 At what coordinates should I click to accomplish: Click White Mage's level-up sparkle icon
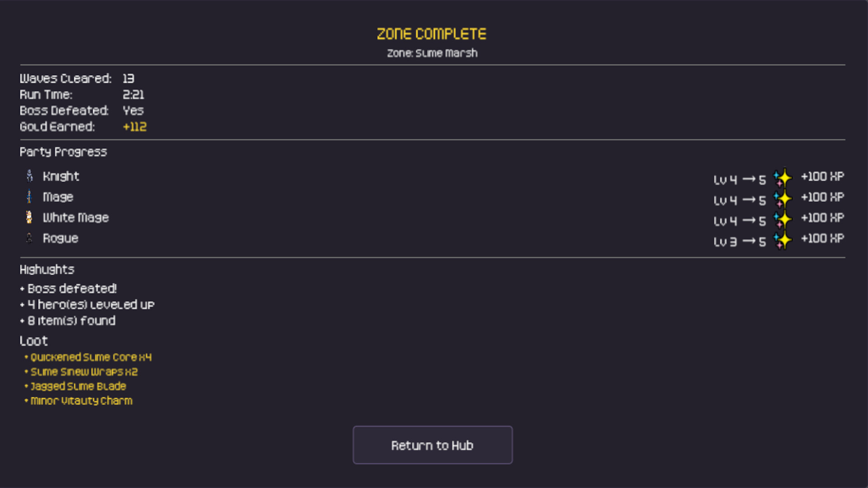(783, 220)
